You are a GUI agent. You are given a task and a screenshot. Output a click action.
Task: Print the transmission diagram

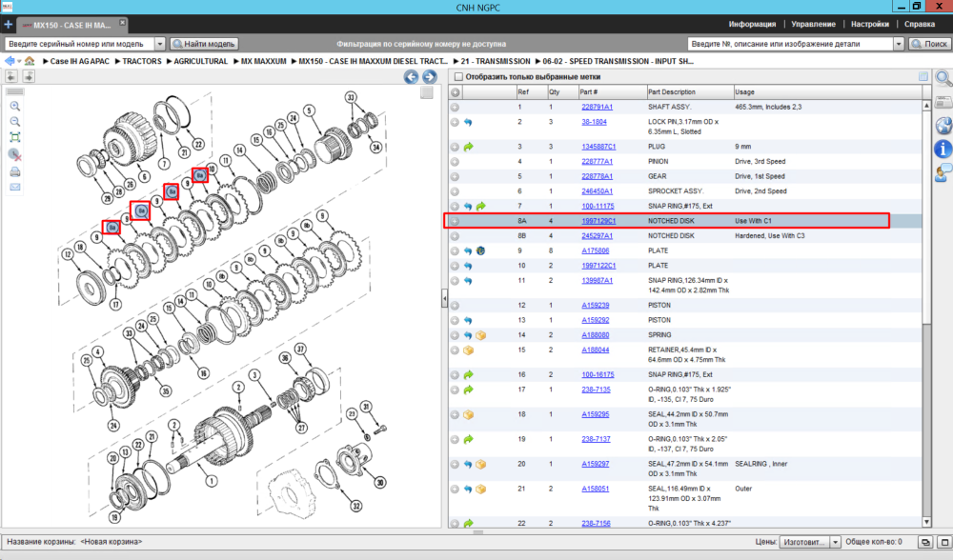point(15,171)
